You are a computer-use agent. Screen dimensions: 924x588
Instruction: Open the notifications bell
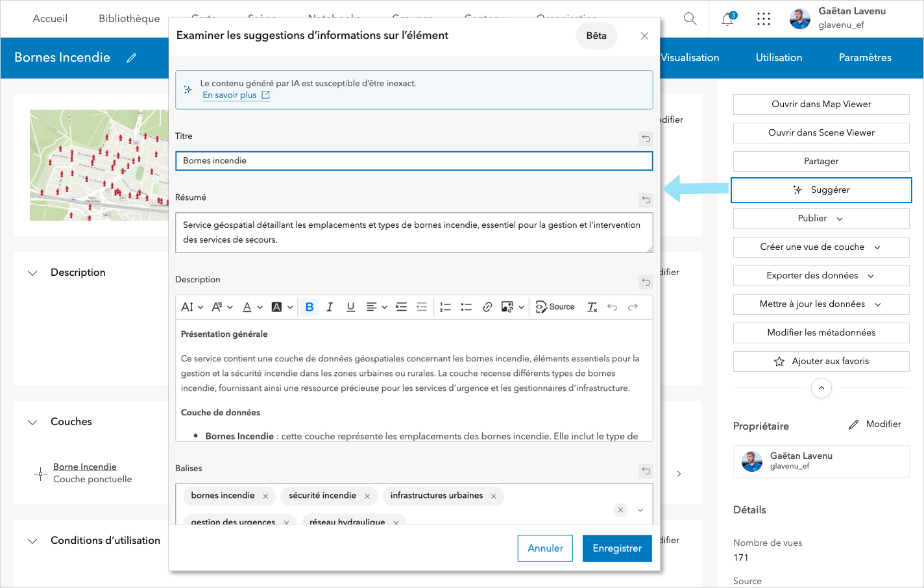click(728, 19)
